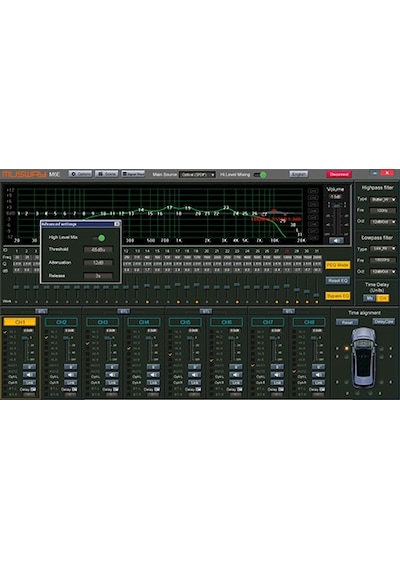Mute CH4 with its speaker icon
This screenshot has height=570, width=400.
[153, 374]
